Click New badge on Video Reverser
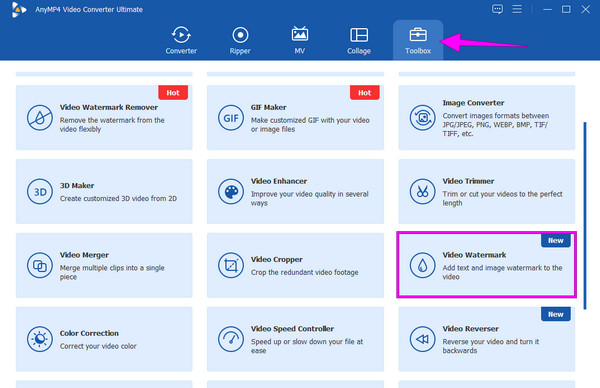Screen dimensions: 600x388 click(556, 314)
